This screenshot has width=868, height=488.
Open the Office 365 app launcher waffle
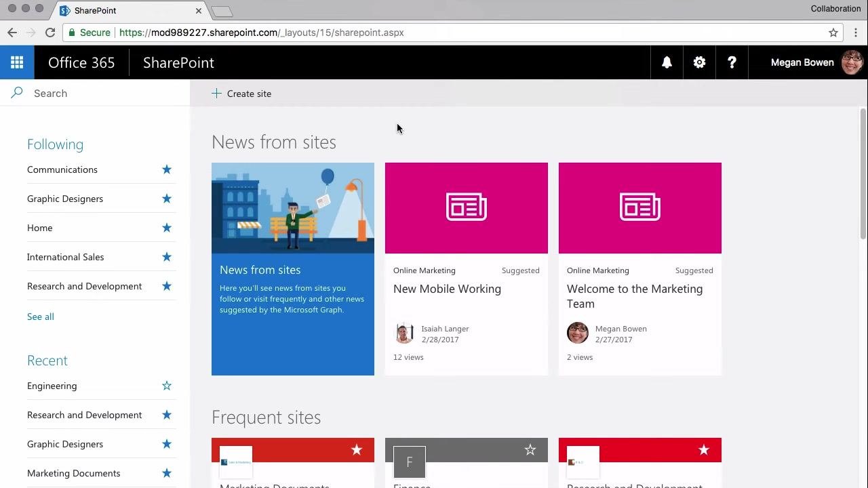[x=17, y=62]
